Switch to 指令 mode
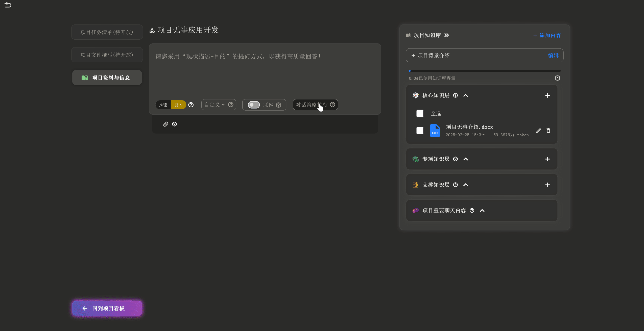This screenshot has height=331, width=644. tap(178, 105)
